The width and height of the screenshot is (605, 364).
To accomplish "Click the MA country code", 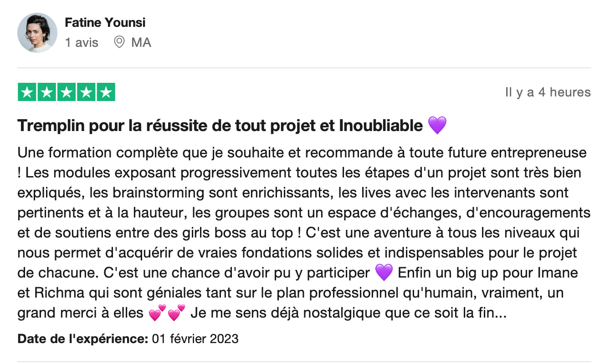I will tap(141, 42).
